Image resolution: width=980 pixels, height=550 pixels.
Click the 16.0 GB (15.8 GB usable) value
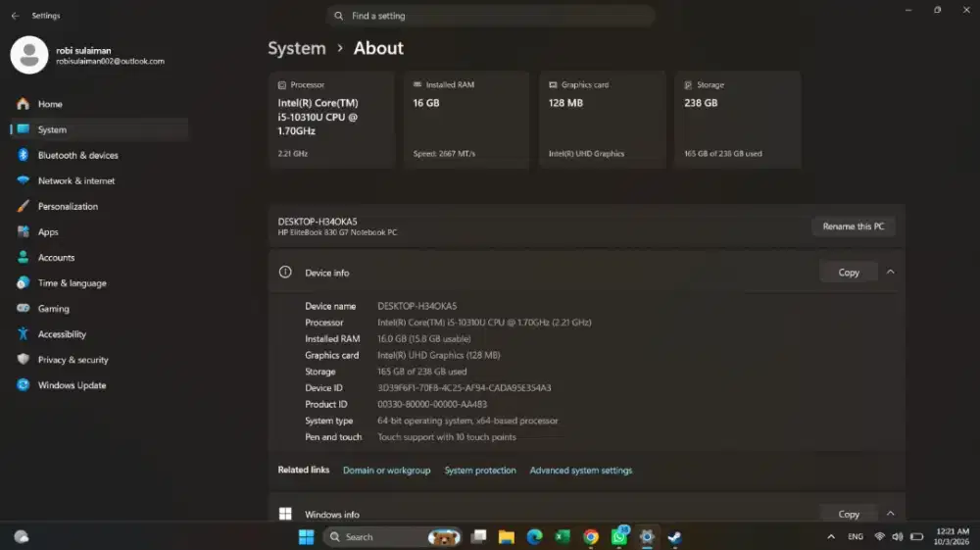[423, 339]
